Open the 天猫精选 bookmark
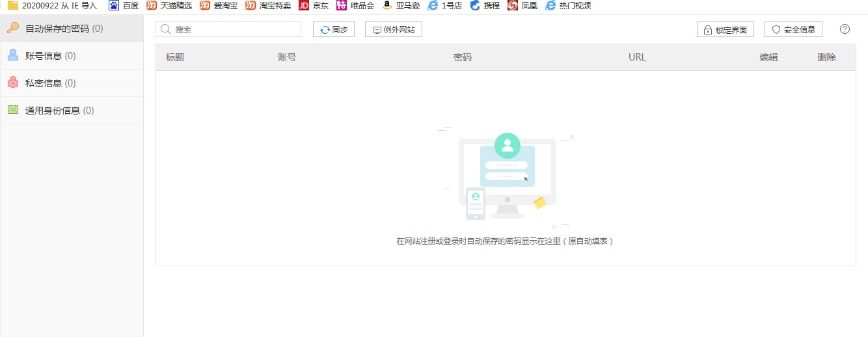Screen dimensions: 868x337 click(169, 5)
